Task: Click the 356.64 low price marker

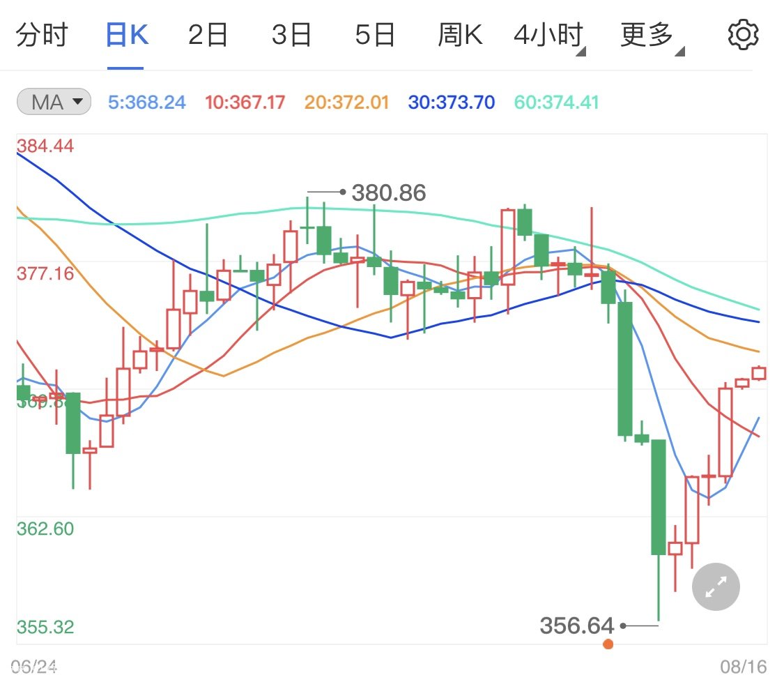Action: (577, 626)
